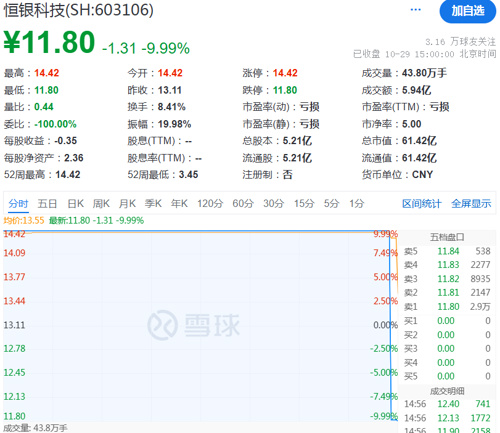
Task: Click the 52周最低 value 3.45
Action: point(188,174)
